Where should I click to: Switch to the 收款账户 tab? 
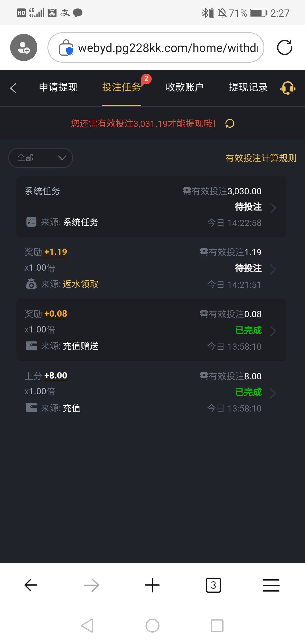click(x=185, y=87)
